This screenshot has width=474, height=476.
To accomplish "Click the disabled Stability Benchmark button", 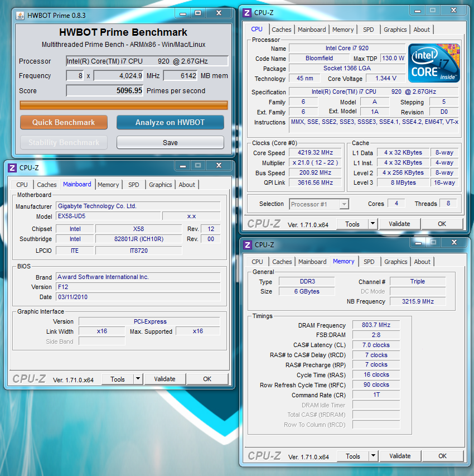I will [64, 143].
